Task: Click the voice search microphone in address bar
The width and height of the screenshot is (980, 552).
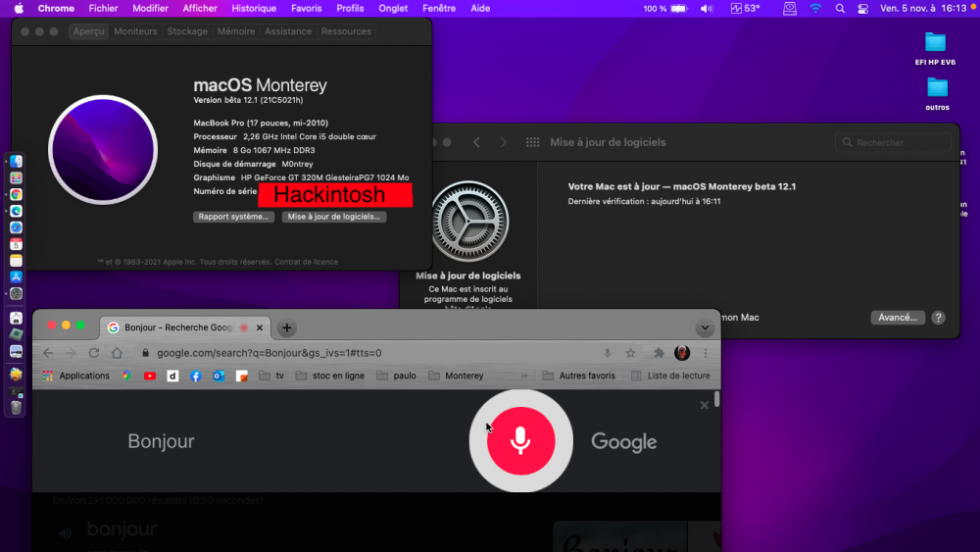Action: [x=608, y=353]
